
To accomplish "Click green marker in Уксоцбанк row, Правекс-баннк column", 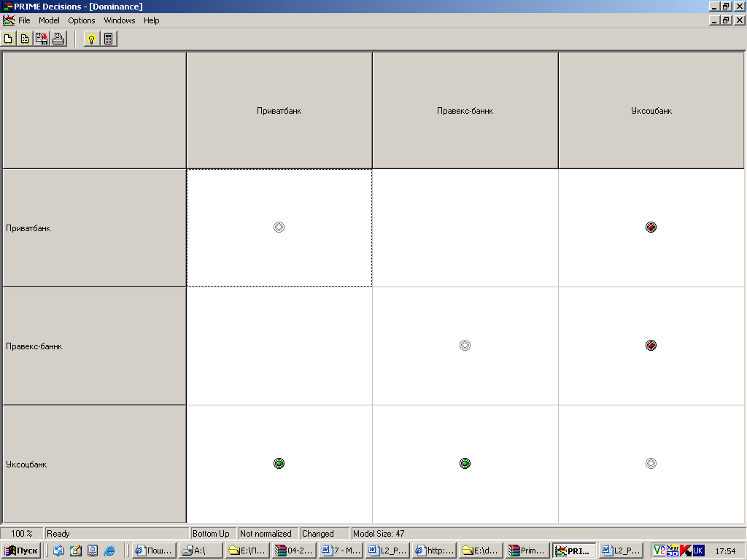I will (465, 463).
